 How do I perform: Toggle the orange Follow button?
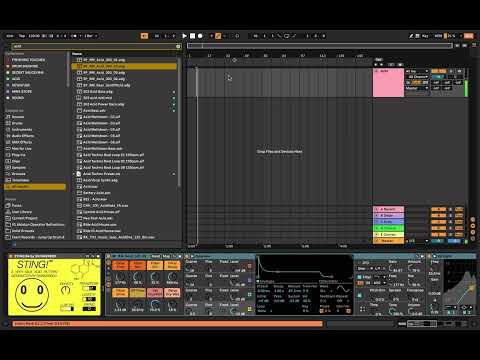coord(144,36)
